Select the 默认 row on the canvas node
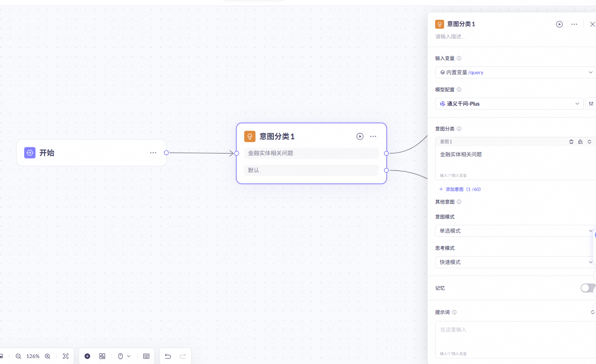596x364 pixels. [311, 170]
